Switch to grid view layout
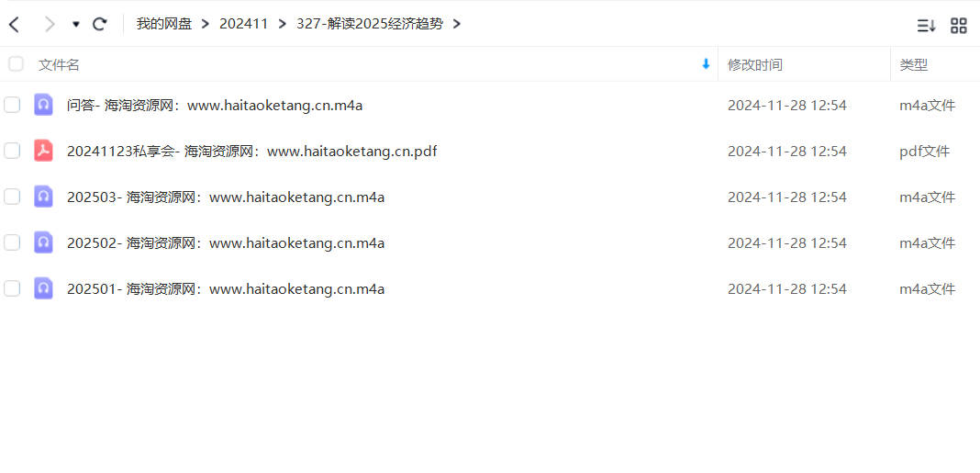 [958, 26]
